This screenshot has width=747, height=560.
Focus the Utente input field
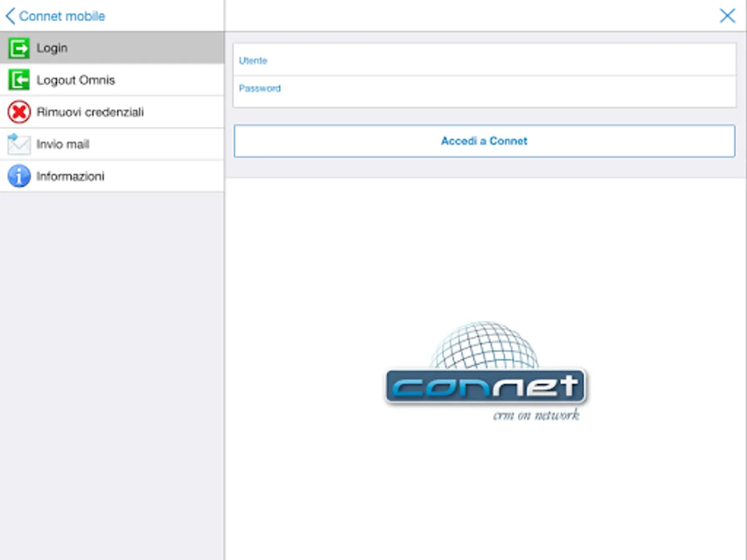484,60
